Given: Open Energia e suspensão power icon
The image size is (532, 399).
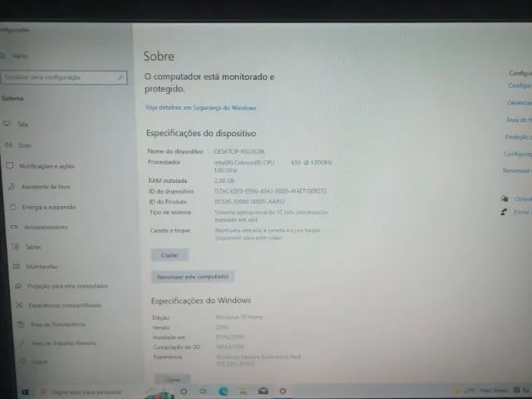Looking at the screenshot, I should (x=12, y=207).
